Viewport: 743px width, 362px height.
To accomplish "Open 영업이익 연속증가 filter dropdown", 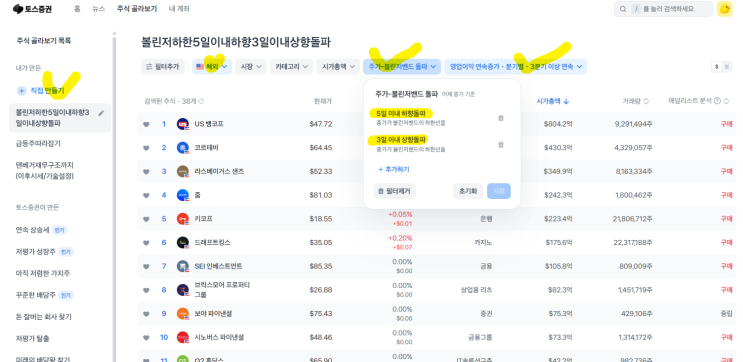I will (516, 67).
